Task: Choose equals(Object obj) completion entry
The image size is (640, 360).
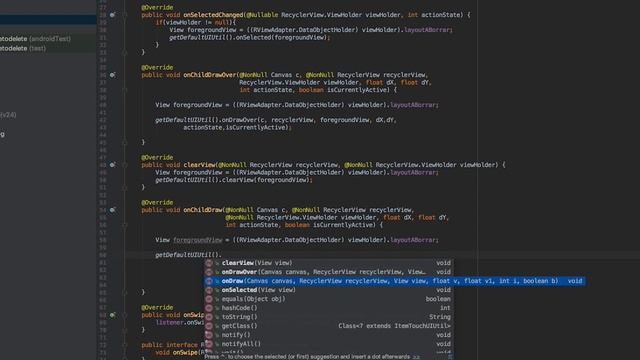Action: pos(329,299)
